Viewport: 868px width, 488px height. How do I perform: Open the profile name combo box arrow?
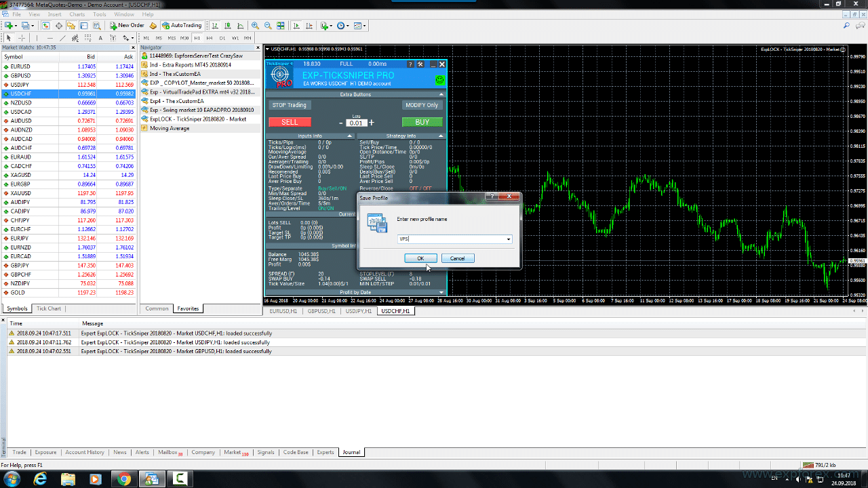pyautogui.click(x=509, y=239)
